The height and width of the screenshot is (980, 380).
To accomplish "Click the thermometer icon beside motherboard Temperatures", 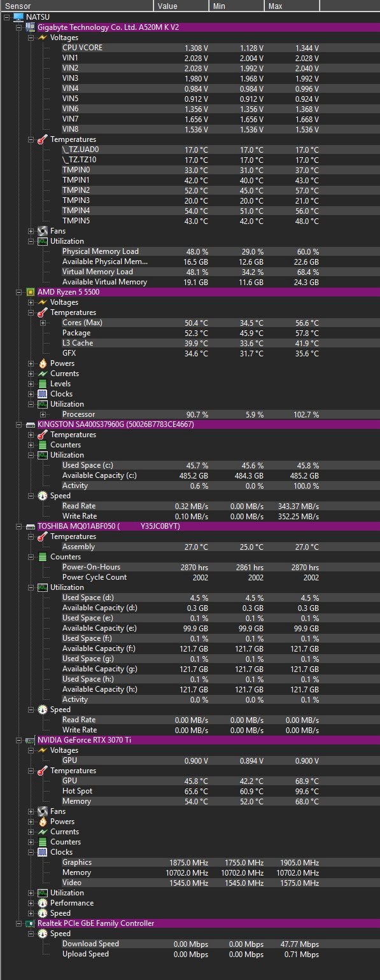I will coord(43,139).
